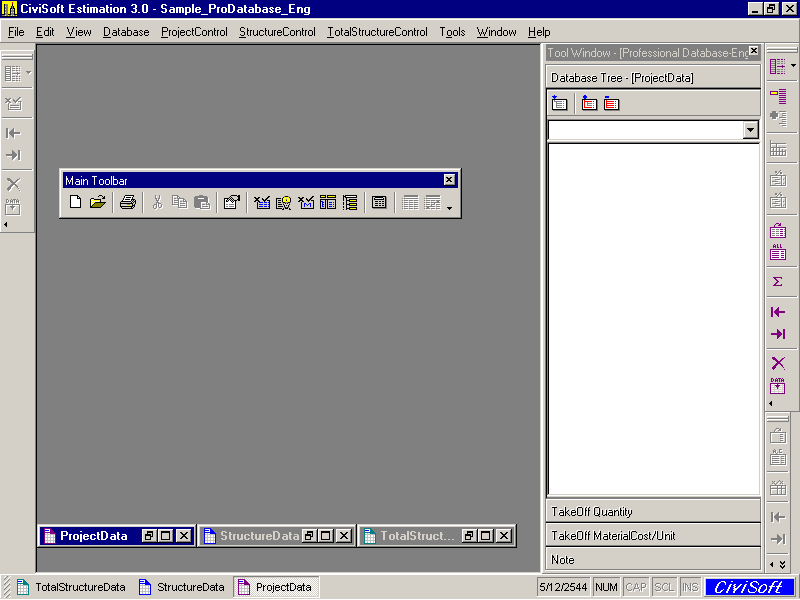
Task: Open the View menu
Action: pyautogui.click(x=79, y=32)
